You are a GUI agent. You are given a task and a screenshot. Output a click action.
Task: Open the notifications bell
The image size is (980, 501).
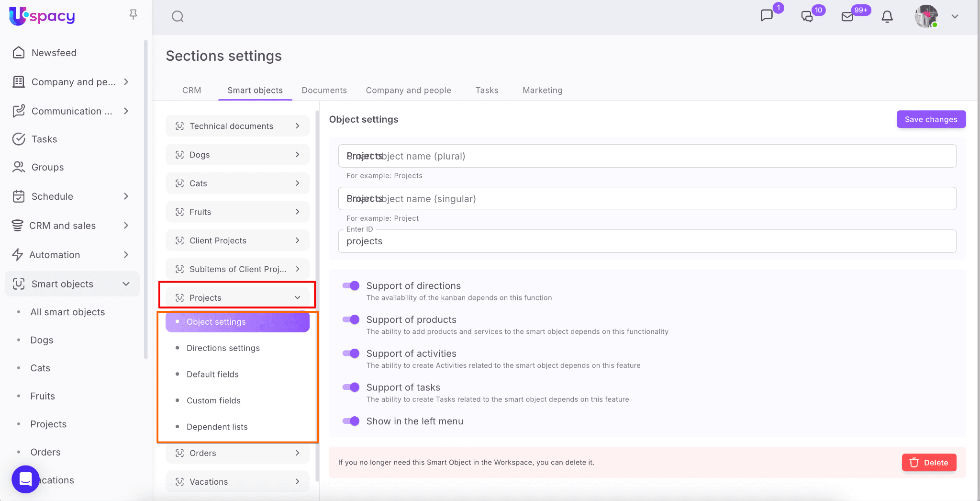[x=887, y=17]
